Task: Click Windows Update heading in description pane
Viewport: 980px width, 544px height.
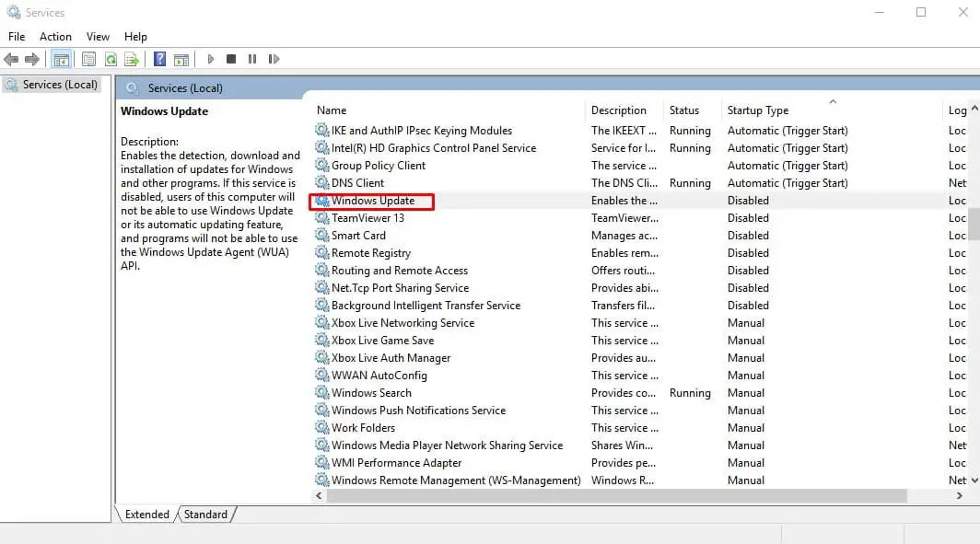Action: click(x=164, y=111)
